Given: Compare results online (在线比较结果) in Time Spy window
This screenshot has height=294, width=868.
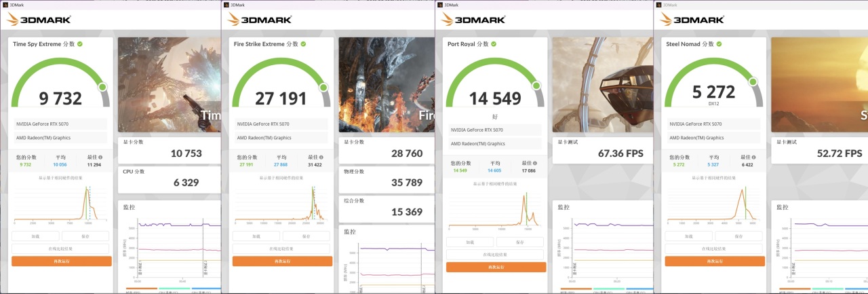Looking at the screenshot, I should 61,249.
